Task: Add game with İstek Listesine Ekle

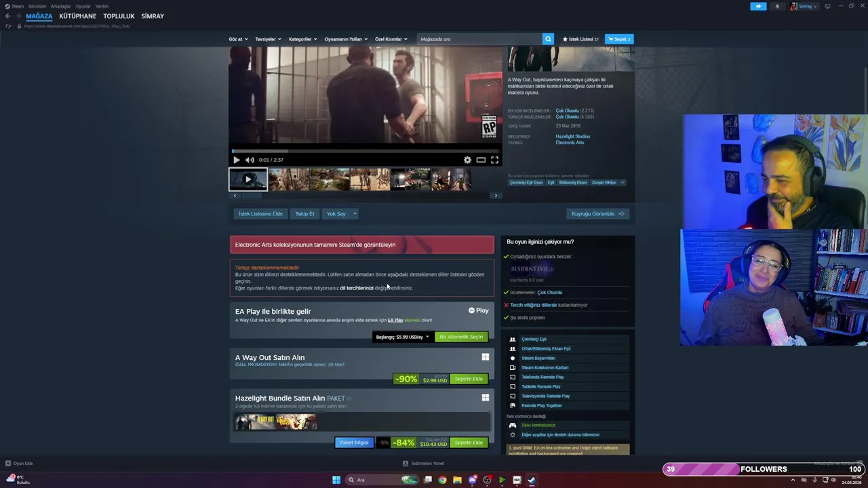Action: [260, 213]
